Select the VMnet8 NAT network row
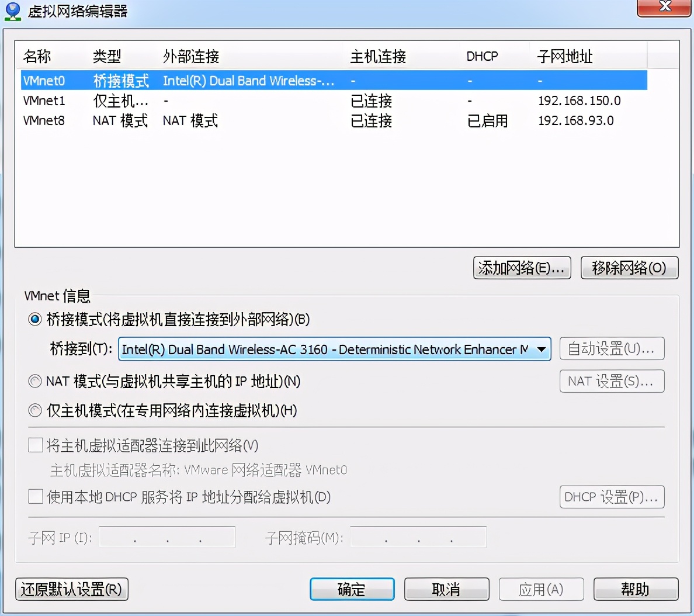 (175, 121)
